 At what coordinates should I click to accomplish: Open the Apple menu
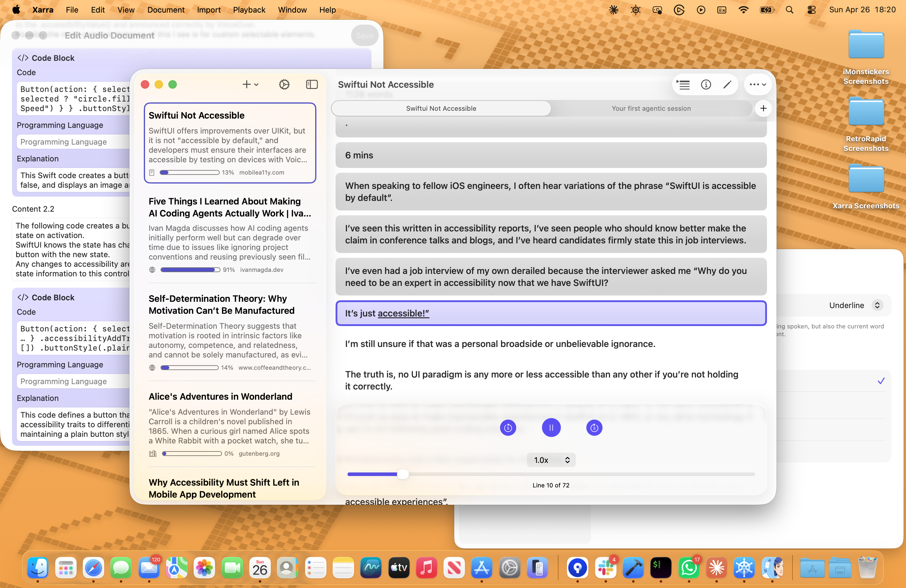point(16,10)
